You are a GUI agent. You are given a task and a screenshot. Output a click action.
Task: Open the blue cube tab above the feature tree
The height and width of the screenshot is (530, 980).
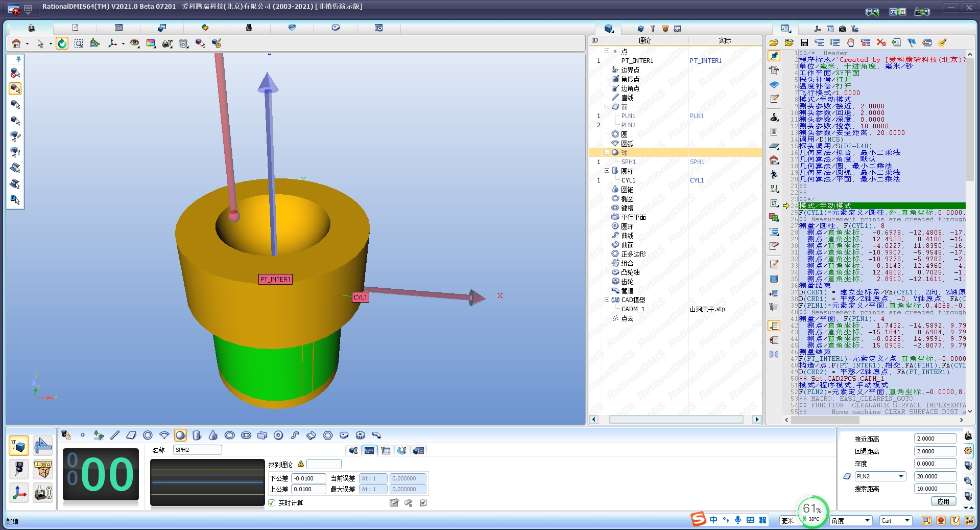(x=608, y=29)
